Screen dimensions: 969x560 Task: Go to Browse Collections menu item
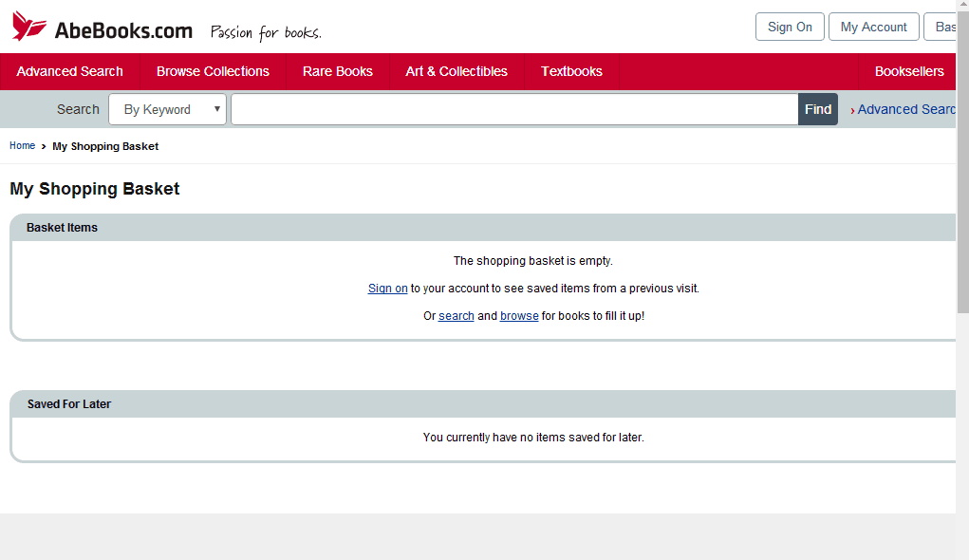pos(213,71)
